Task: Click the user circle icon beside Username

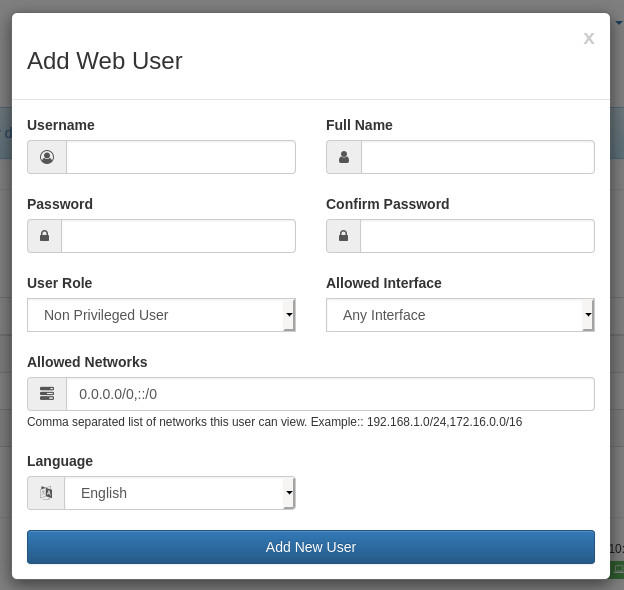Action: click(x=47, y=157)
